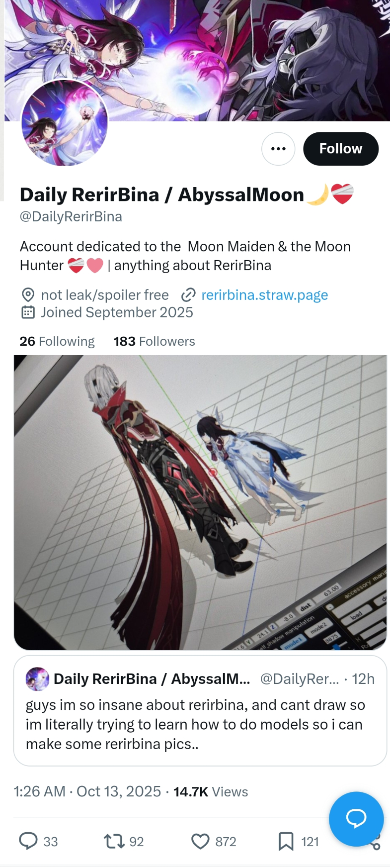Open the quoted Daily RerirBina tweet
Screen dimensions: 390x868
[200, 710]
